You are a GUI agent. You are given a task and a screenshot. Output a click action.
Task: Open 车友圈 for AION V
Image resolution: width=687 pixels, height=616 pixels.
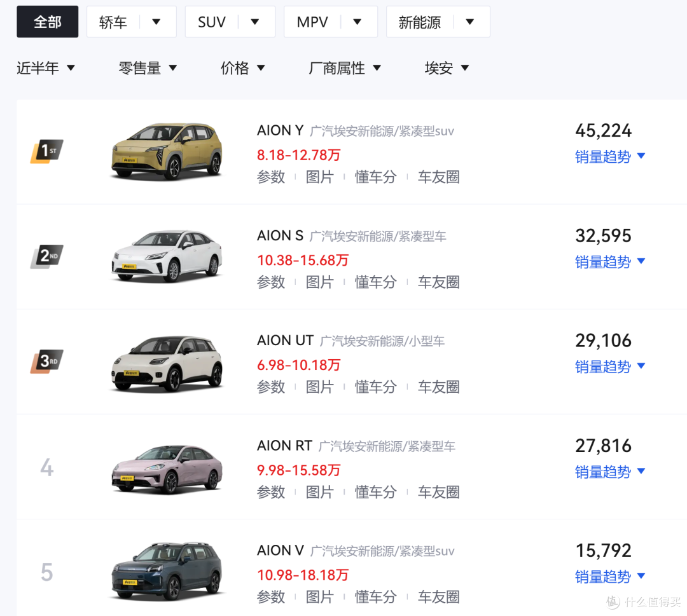tap(438, 596)
